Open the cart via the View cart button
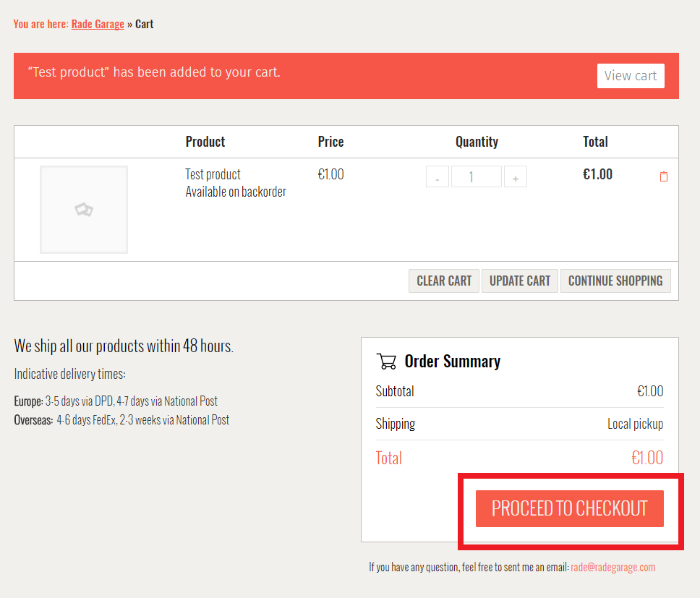 (631, 75)
